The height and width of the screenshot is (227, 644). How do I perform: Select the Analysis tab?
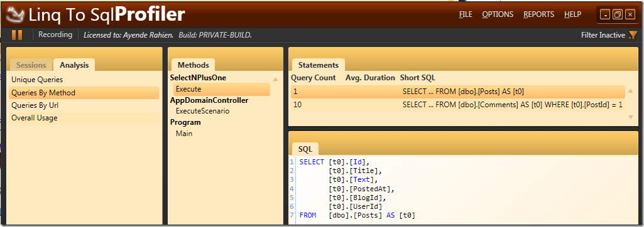(x=74, y=65)
